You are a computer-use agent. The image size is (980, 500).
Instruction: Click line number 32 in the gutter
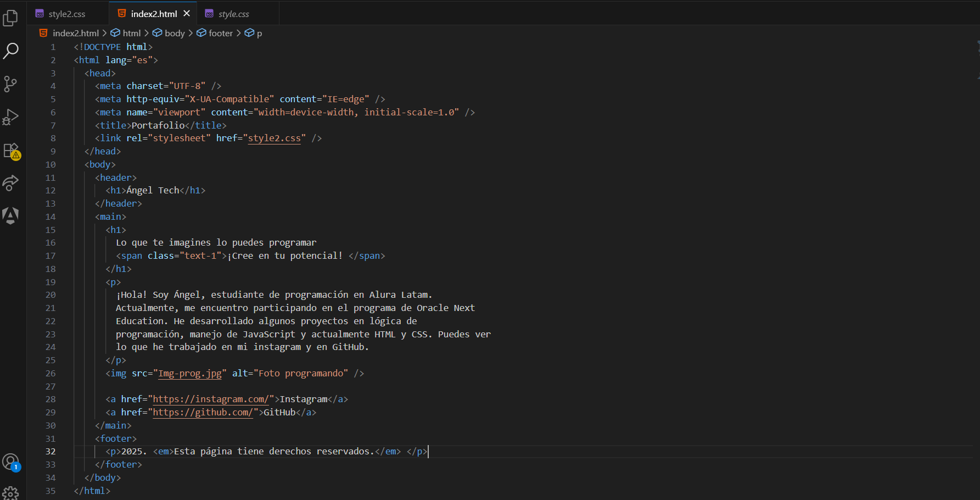51,451
